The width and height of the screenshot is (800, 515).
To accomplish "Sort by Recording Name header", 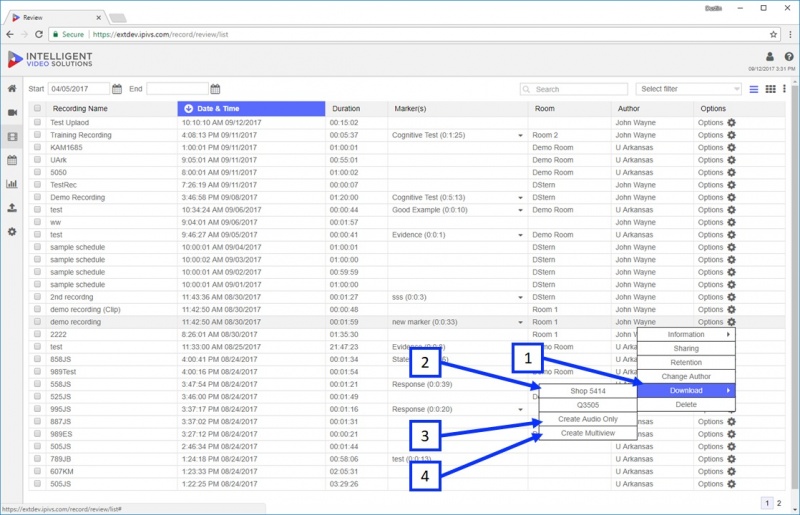I will 80,108.
